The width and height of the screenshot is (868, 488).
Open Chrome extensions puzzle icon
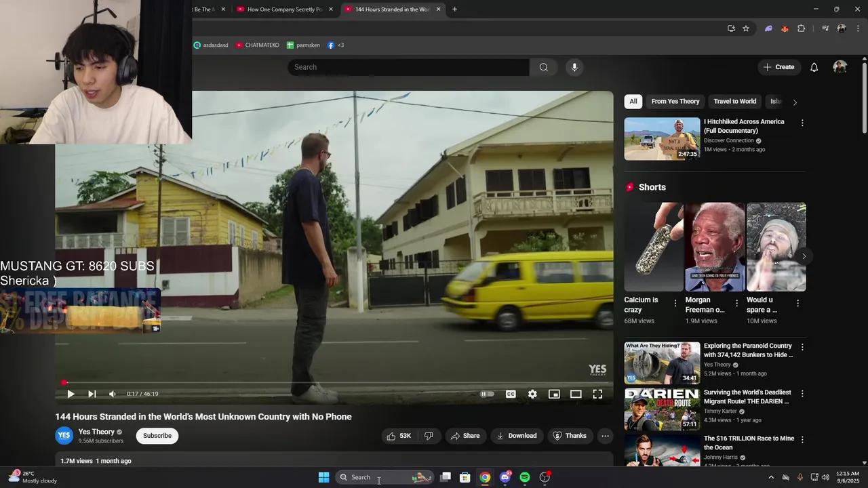(802, 28)
